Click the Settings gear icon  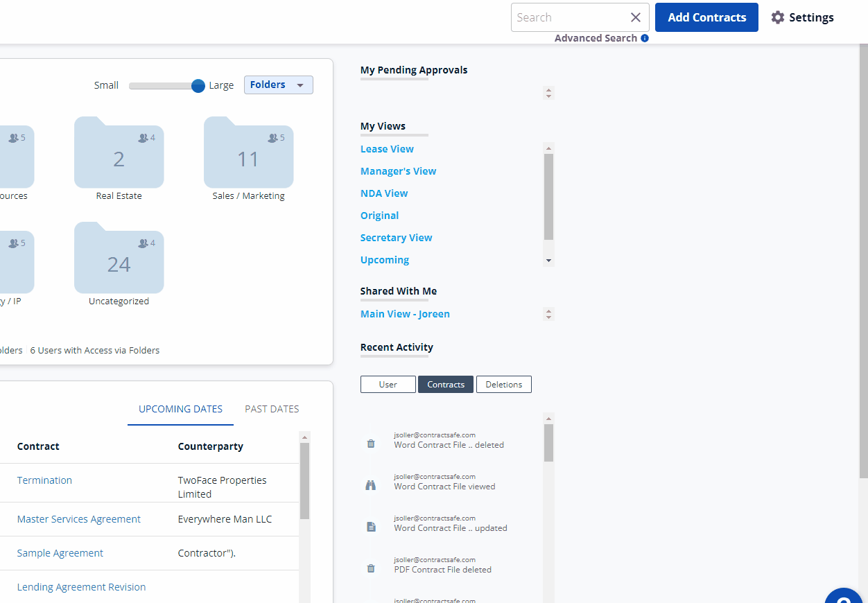coord(778,17)
